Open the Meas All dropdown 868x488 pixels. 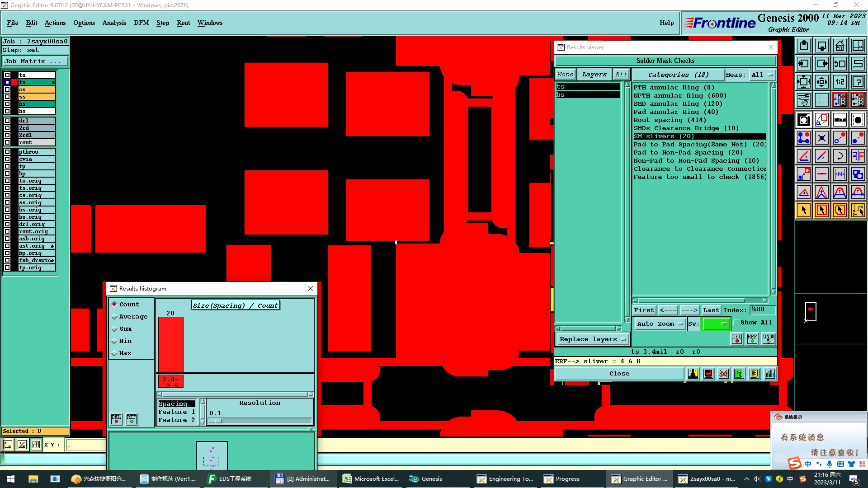pyautogui.click(x=762, y=75)
